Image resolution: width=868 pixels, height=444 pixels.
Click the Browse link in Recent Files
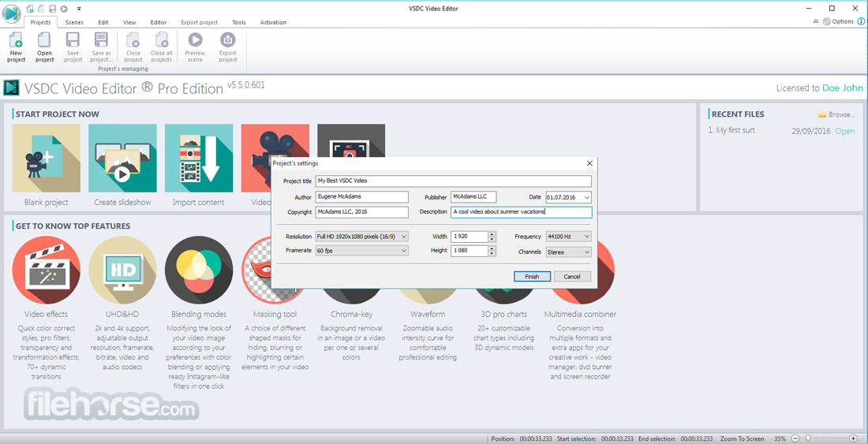[x=841, y=114]
